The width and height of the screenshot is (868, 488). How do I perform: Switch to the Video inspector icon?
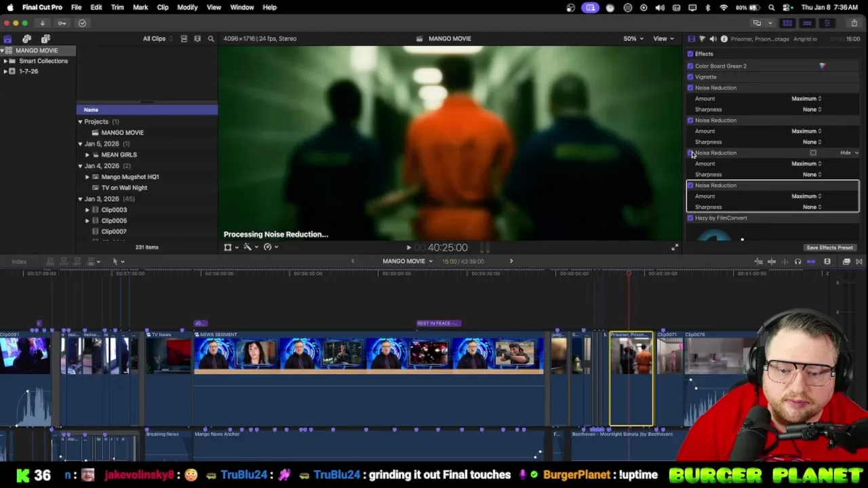691,39
